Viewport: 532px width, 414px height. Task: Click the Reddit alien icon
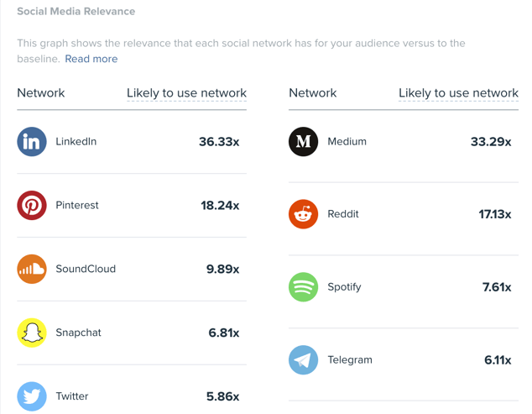(x=303, y=214)
